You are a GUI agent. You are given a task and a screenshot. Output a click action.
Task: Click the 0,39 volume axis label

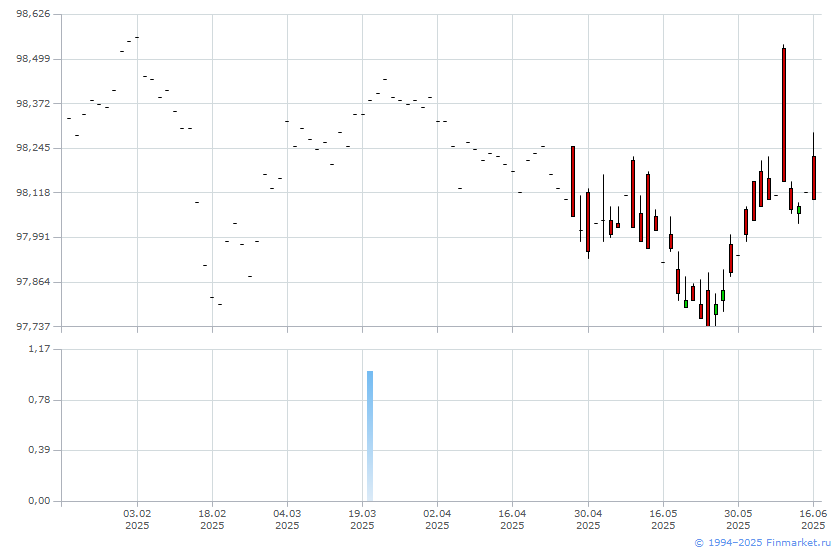coord(39,450)
